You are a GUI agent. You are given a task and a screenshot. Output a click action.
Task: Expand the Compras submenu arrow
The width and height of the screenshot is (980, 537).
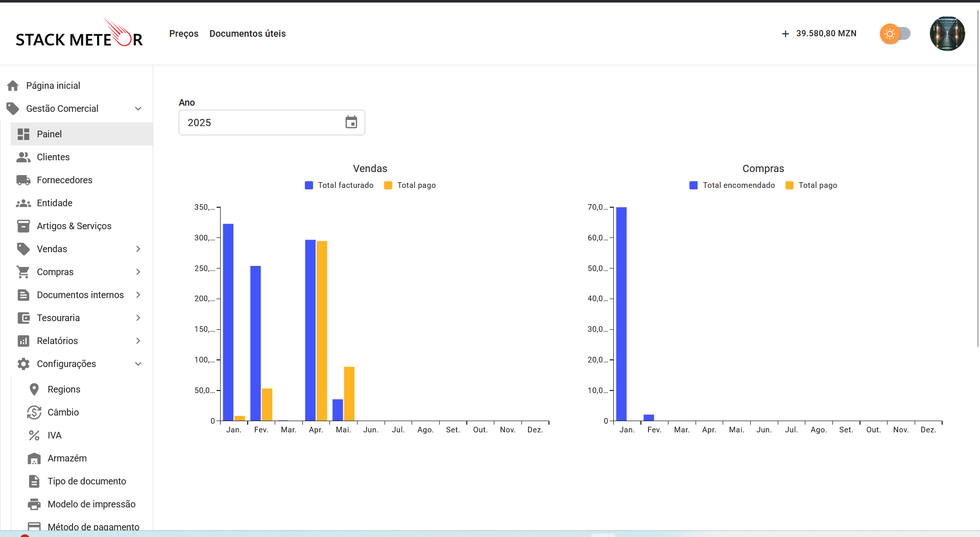[x=138, y=272]
